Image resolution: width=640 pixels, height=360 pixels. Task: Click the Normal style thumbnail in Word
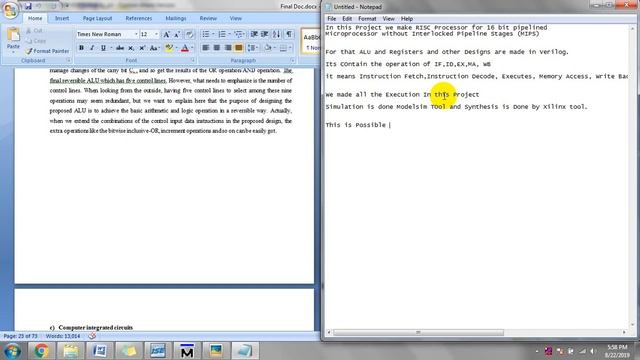click(x=311, y=41)
